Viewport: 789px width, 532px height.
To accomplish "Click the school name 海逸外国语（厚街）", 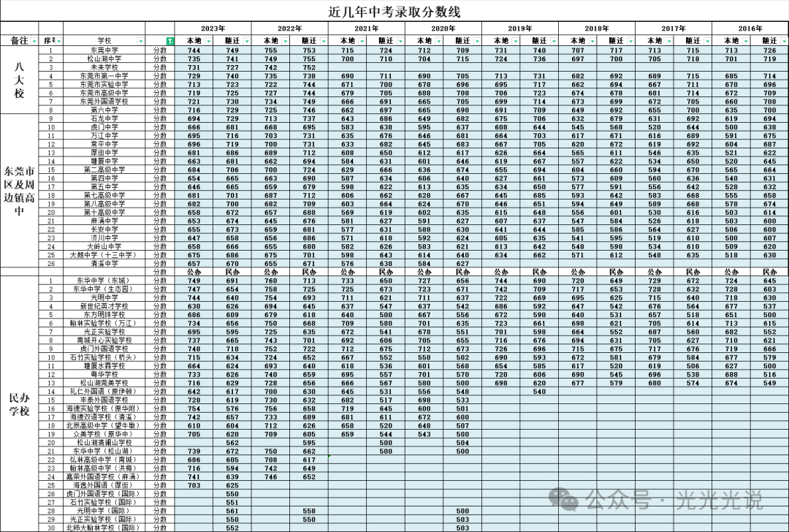I will coord(104,485).
